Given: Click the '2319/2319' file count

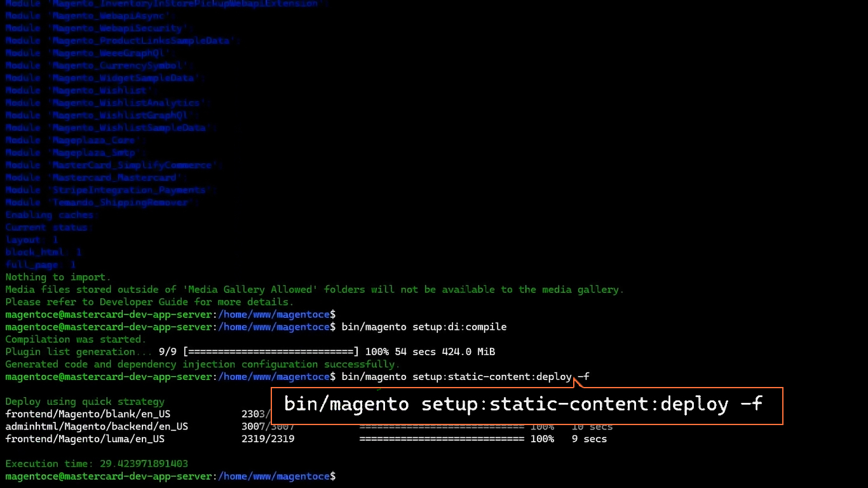Looking at the screenshot, I should point(268,439).
